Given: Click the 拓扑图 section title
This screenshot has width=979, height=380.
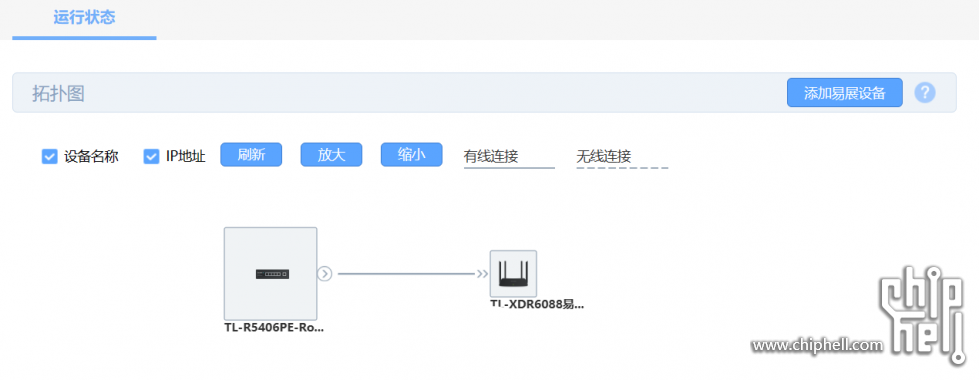Looking at the screenshot, I should click(58, 94).
